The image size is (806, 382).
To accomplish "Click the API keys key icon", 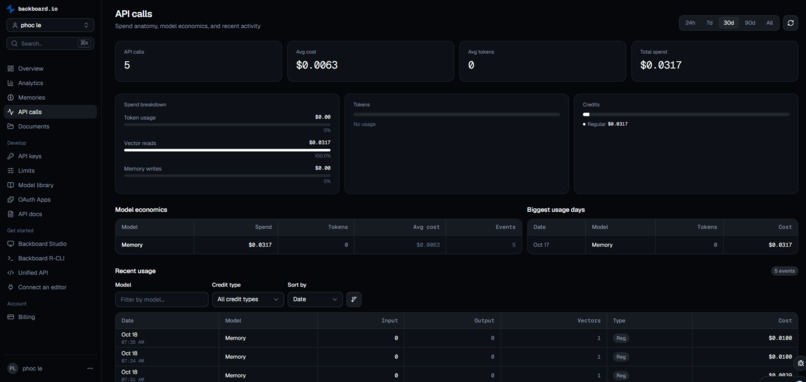I will tap(11, 156).
